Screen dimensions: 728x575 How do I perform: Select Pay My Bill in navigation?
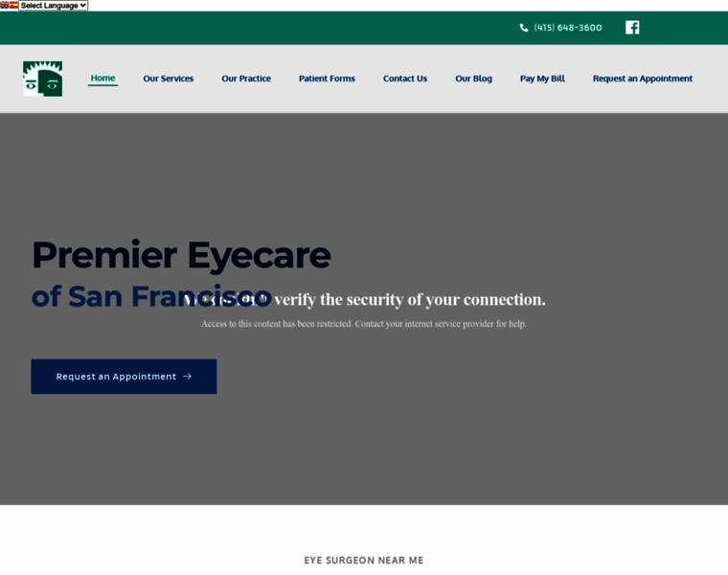pyautogui.click(x=542, y=79)
